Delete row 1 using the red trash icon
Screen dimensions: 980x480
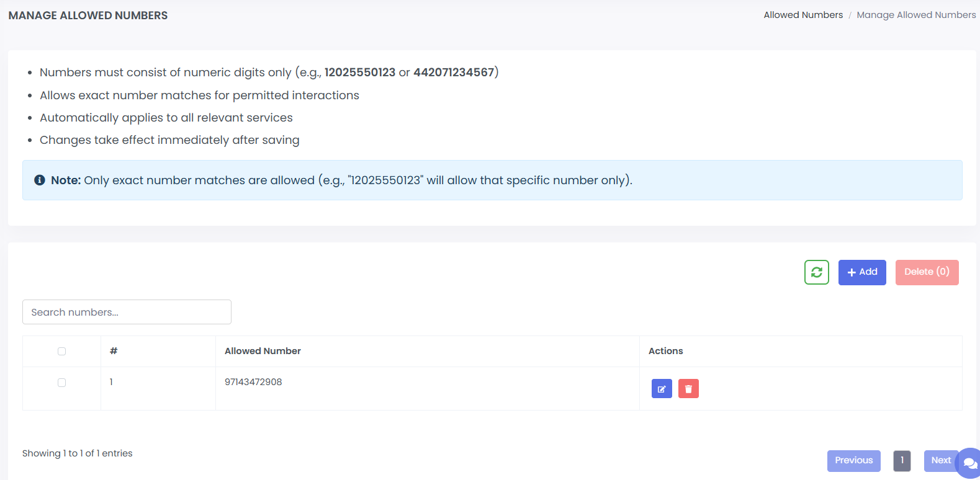click(688, 389)
